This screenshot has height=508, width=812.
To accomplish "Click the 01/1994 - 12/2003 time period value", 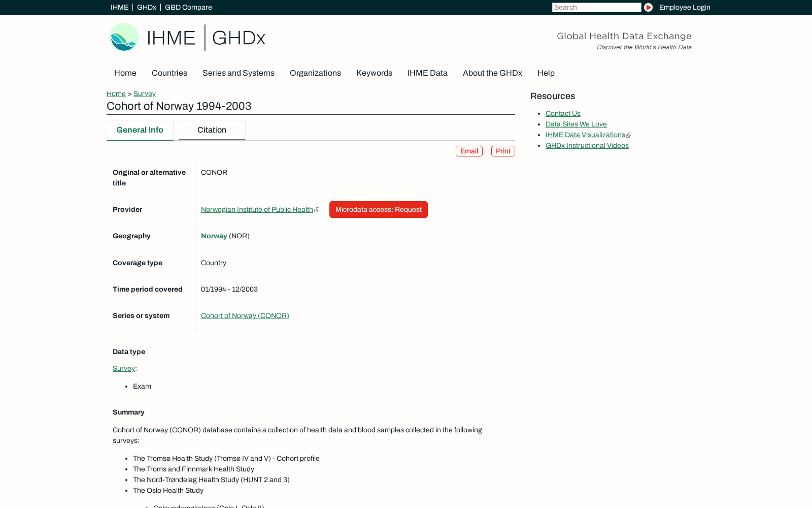I will pos(229,289).
